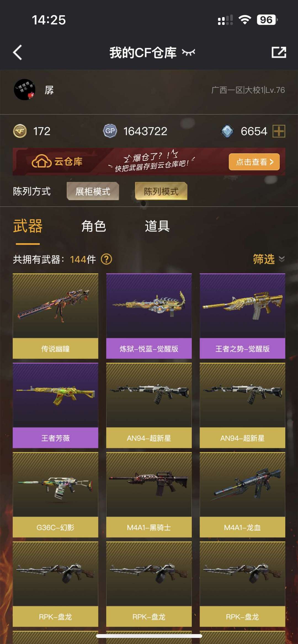
Task: Tap the user avatar picture
Action: 25,90
